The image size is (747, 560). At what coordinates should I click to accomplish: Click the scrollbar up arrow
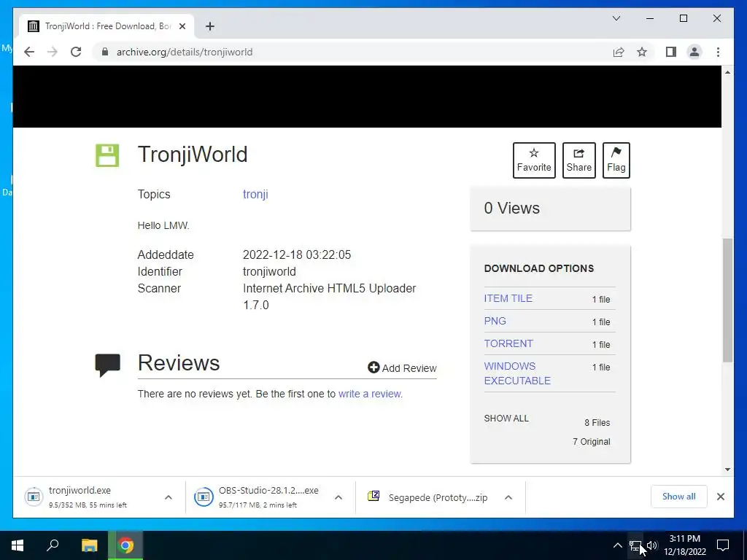coord(727,72)
